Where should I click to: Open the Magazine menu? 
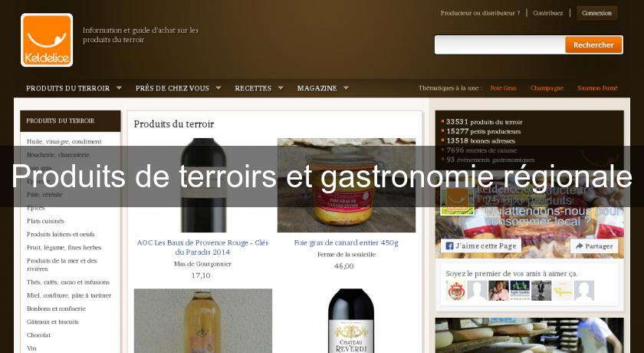pyautogui.click(x=317, y=88)
